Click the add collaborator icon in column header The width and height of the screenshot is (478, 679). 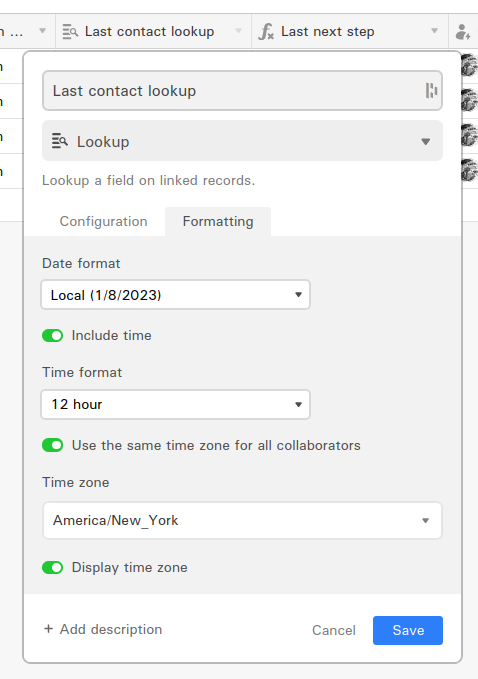coord(463,32)
